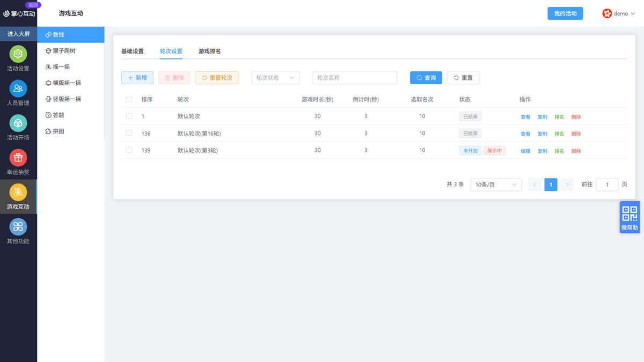Open the 游戏互动 sidebar icon
The image size is (644, 362).
pyautogui.click(x=18, y=192)
